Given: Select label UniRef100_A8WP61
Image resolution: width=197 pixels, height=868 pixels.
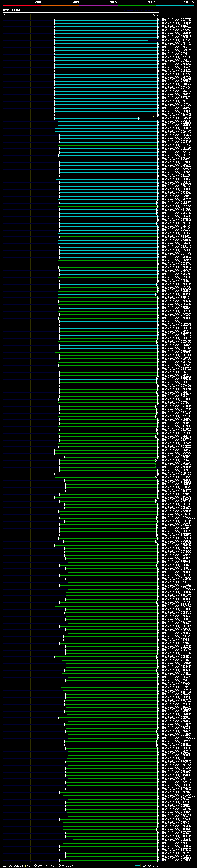Looking at the screenshot, I should pos(176,450).
